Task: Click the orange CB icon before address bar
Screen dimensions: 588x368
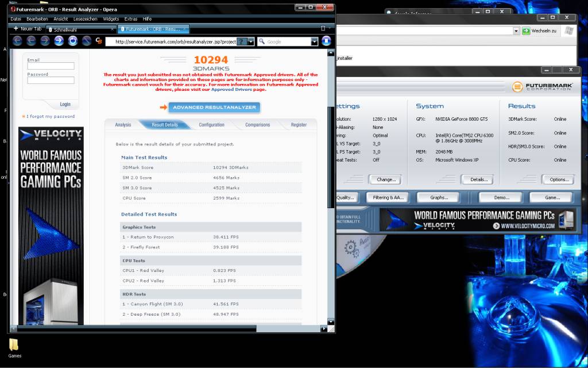Action: [99, 41]
